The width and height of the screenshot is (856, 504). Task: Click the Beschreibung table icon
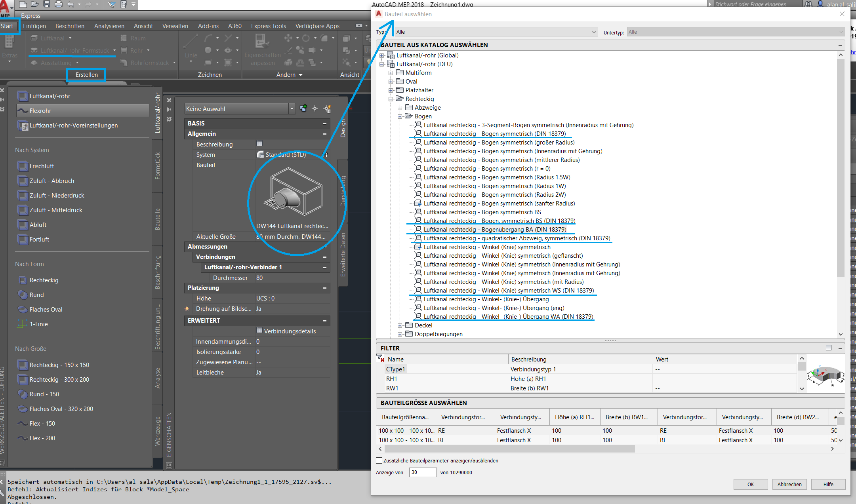click(259, 144)
